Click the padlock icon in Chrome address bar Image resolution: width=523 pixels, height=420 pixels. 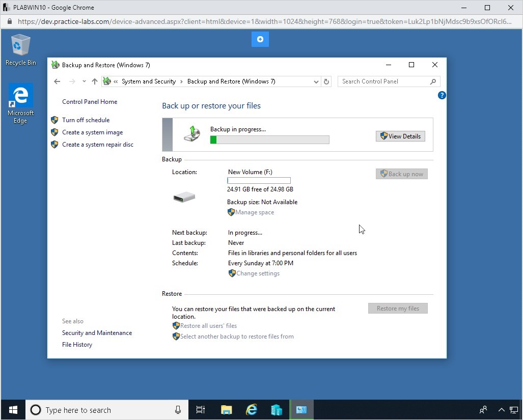(x=10, y=22)
